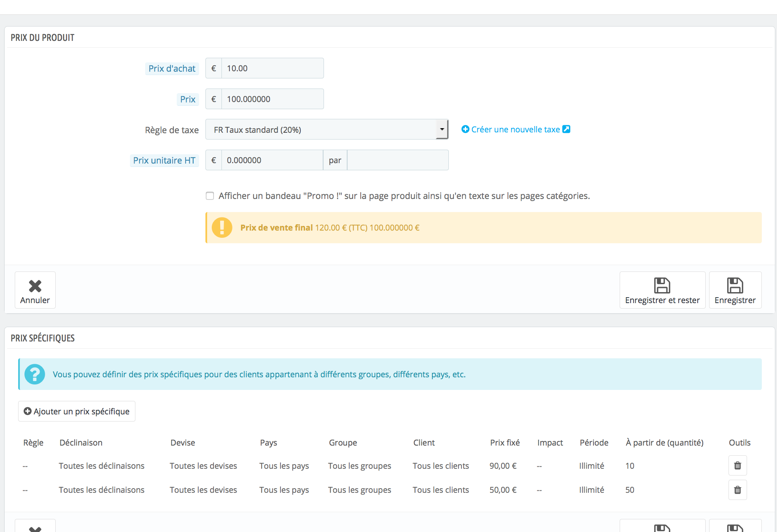Click the Prix d'achat label

click(172, 68)
